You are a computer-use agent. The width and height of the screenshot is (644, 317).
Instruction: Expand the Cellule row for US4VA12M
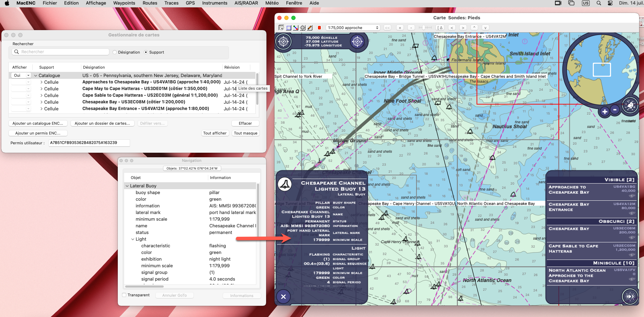point(41,109)
